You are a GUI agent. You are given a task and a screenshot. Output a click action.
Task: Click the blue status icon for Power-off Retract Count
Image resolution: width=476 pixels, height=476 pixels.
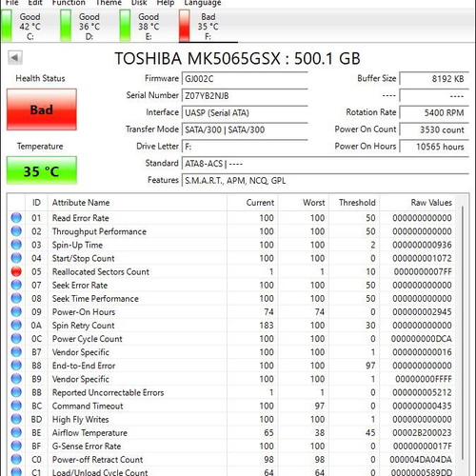tap(16, 459)
